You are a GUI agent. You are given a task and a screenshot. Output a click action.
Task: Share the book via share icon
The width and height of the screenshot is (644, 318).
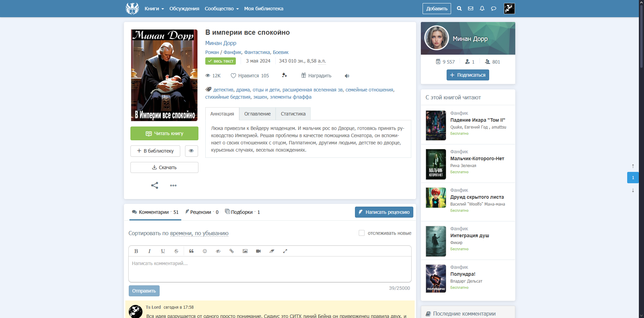click(155, 185)
